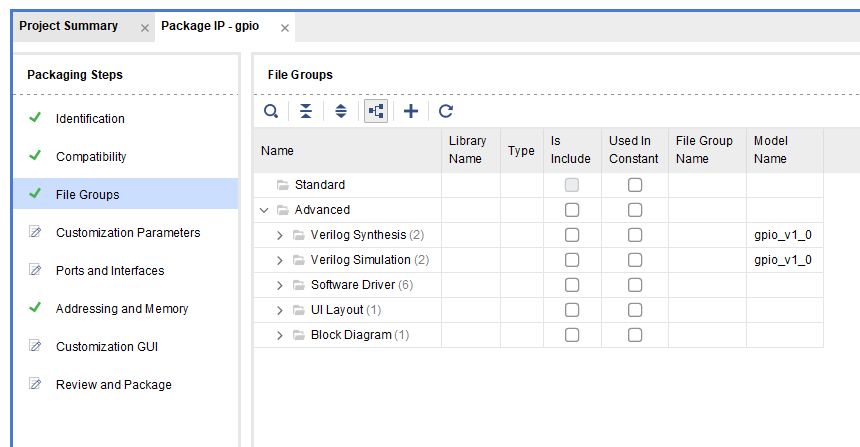The height and width of the screenshot is (447, 860).
Task: Select the Standard folder row
Action: pos(319,185)
